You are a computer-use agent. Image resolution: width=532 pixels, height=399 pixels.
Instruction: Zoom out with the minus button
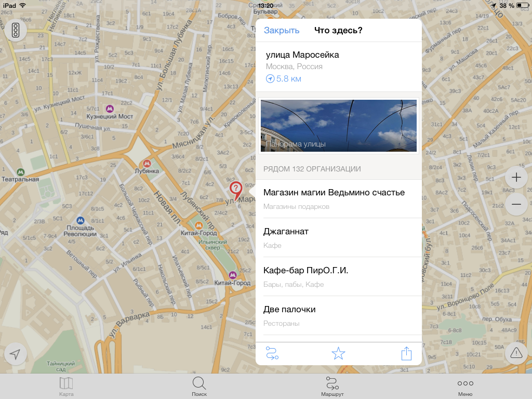coord(516,204)
